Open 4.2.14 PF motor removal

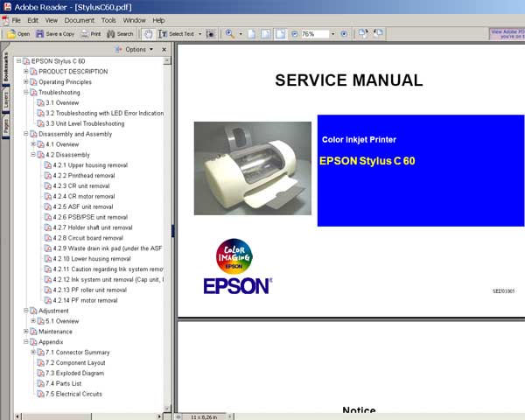click(x=85, y=300)
